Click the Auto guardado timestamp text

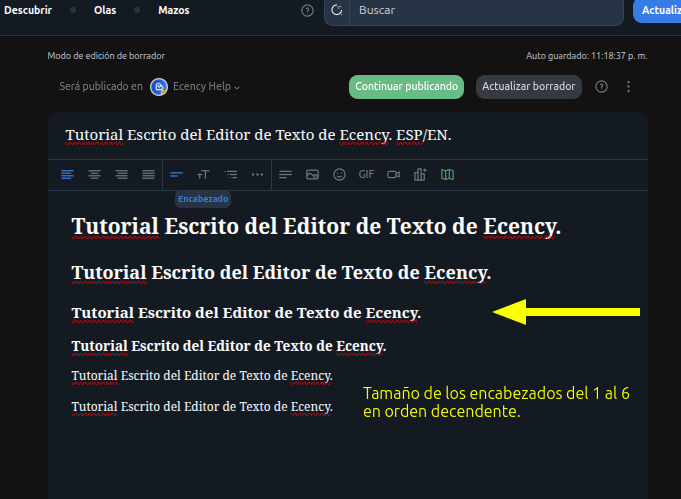click(587, 56)
